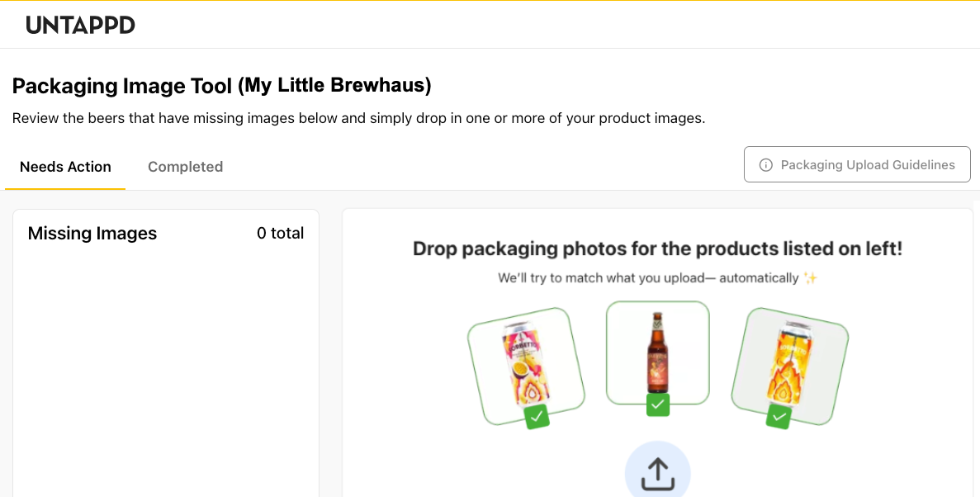Click the "We'll try to match" subtitle text

pos(648,278)
